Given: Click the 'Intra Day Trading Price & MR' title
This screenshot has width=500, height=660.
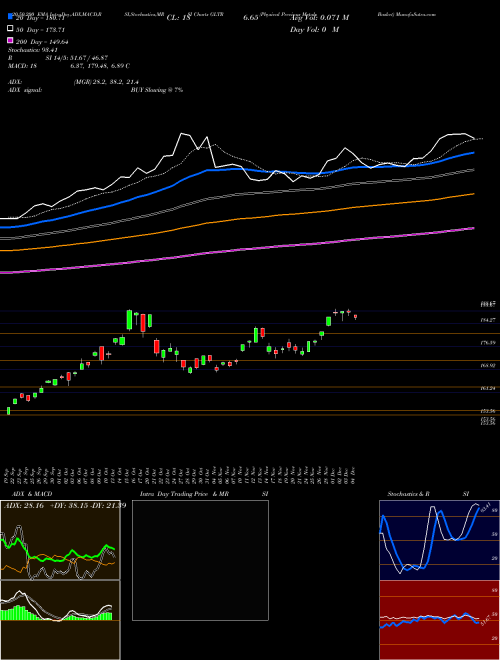Looking at the screenshot, I should [x=184, y=494].
